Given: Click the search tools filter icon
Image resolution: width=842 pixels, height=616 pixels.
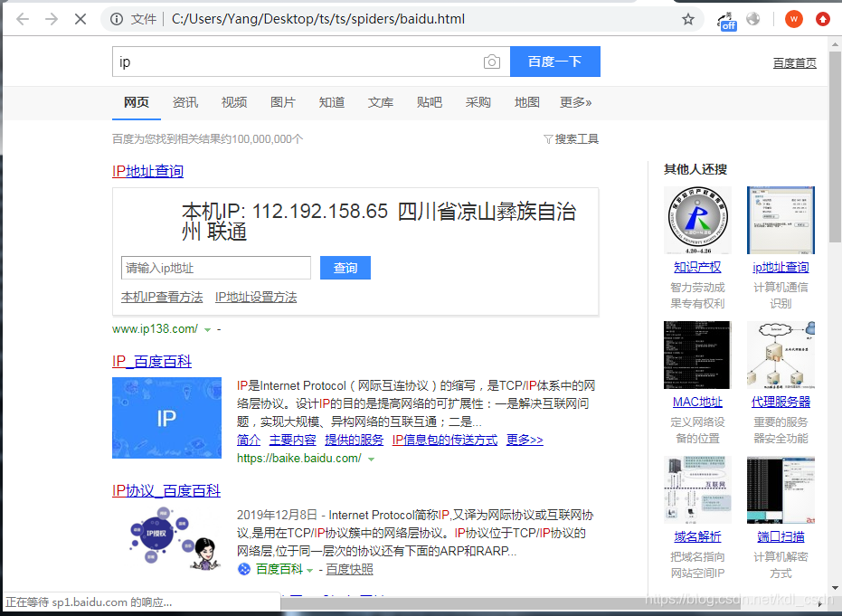Looking at the screenshot, I should (x=548, y=139).
